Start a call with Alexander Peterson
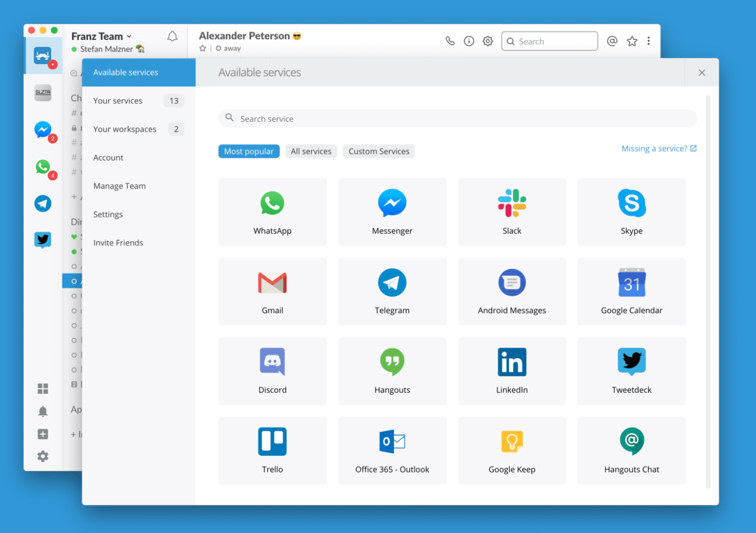This screenshot has height=533, width=756. pos(450,41)
